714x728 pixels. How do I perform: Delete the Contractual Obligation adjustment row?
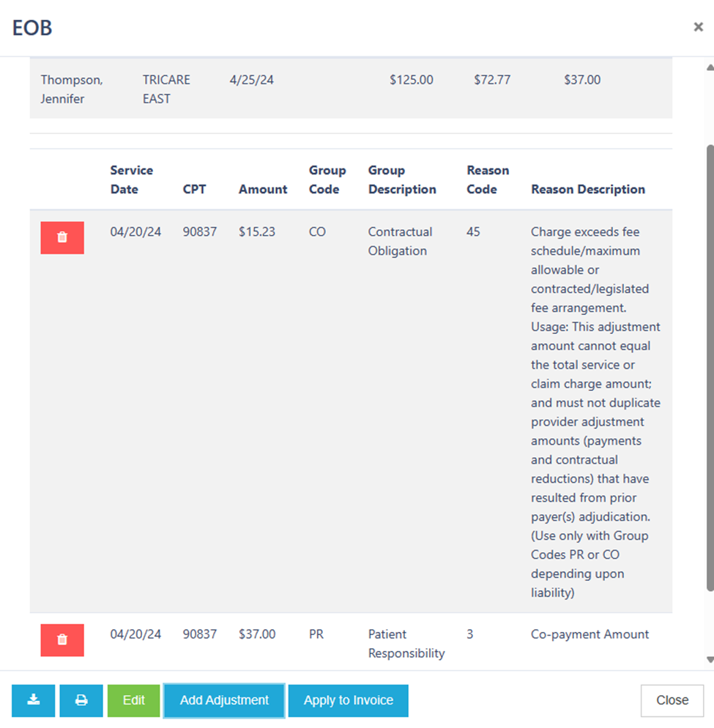(62, 237)
